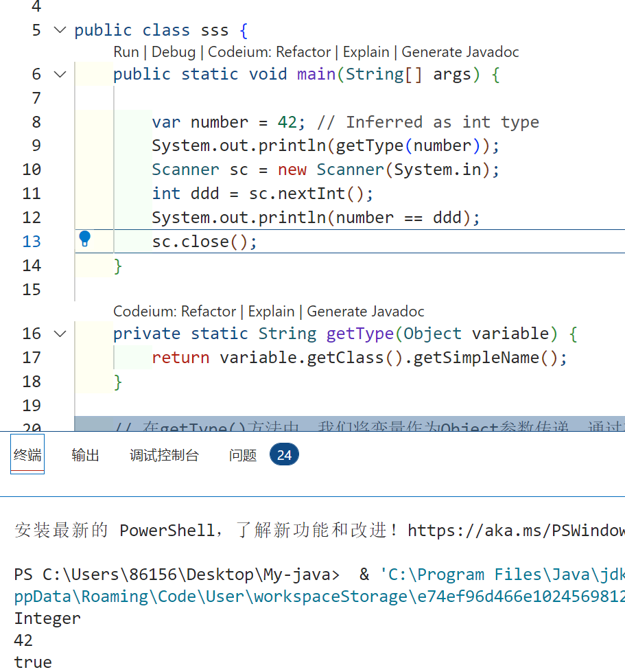Click the 24 problems count badge
Image resolution: width=625 pixels, height=672 pixels.
coord(284,454)
